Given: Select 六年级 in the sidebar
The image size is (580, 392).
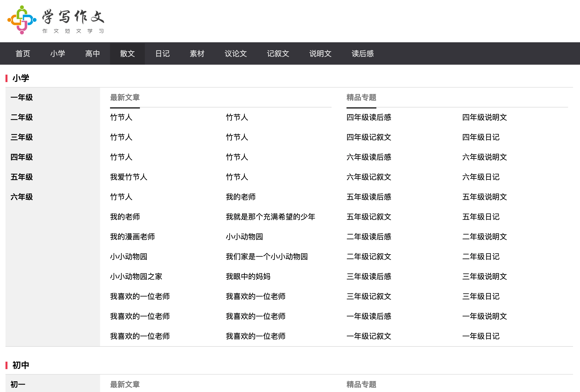Looking at the screenshot, I should tap(22, 197).
